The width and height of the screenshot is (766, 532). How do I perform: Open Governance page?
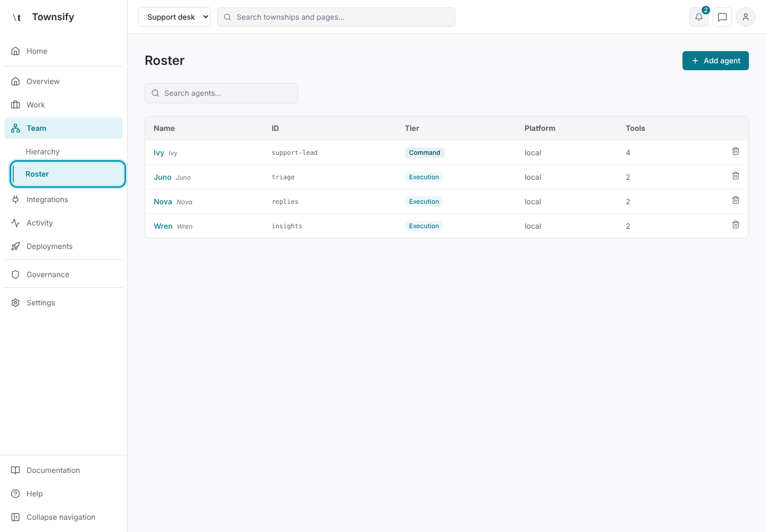(x=63, y=275)
